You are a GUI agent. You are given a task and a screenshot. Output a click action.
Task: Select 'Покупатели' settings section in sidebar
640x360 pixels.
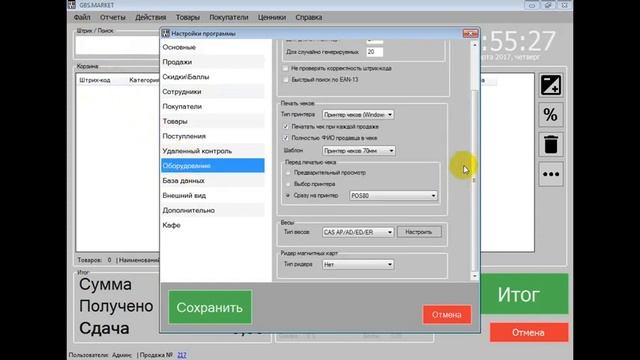[213, 107]
